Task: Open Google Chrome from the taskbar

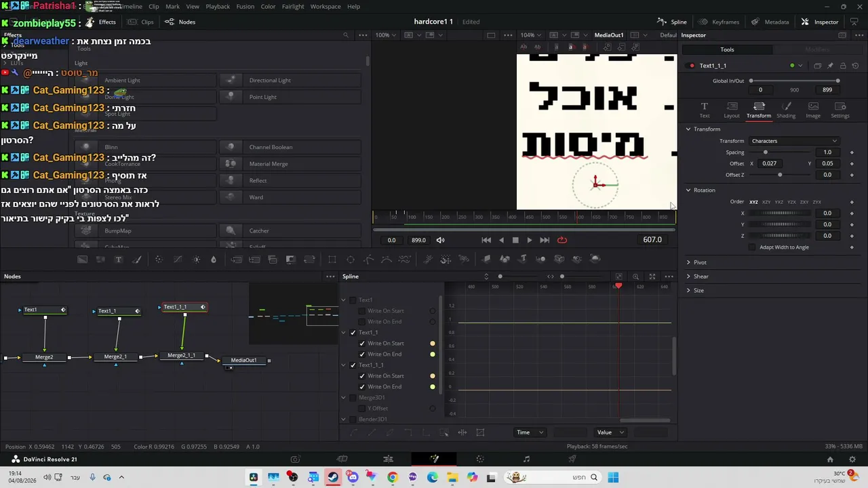Action: click(392, 478)
